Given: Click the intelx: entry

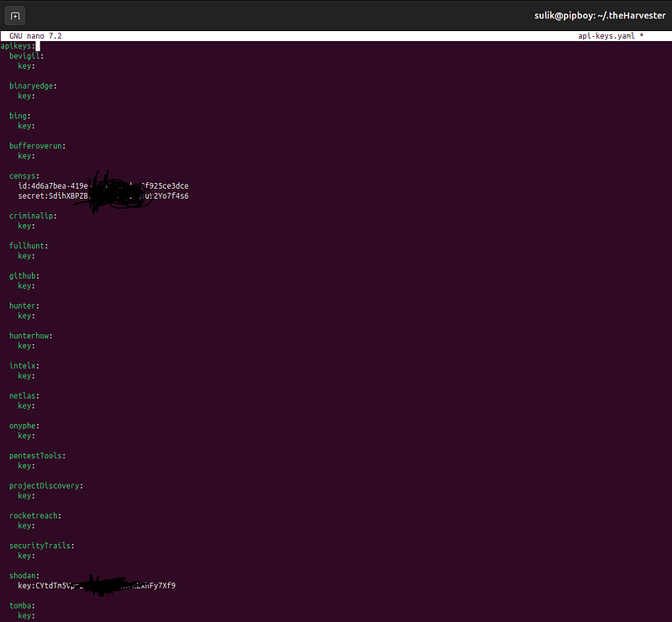Looking at the screenshot, I should (24, 365).
